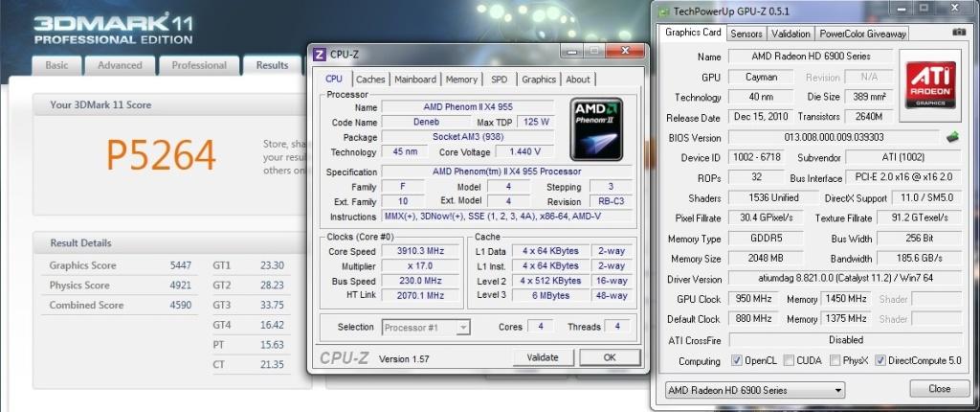Viewport: 980px width, 412px height.
Task: Click the GPU-Z camera screenshot icon
Action: [958, 32]
